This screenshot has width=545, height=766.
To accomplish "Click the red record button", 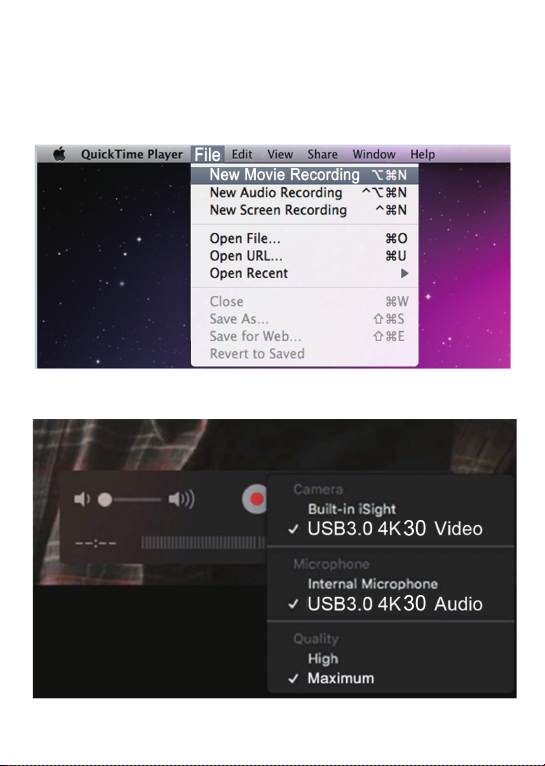I will 255,499.
